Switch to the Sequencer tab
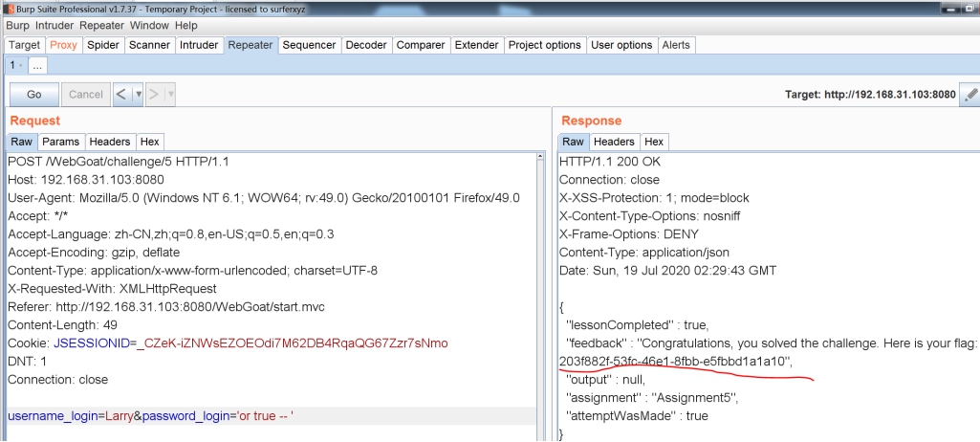The height and width of the screenshot is (442, 980). click(x=309, y=45)
